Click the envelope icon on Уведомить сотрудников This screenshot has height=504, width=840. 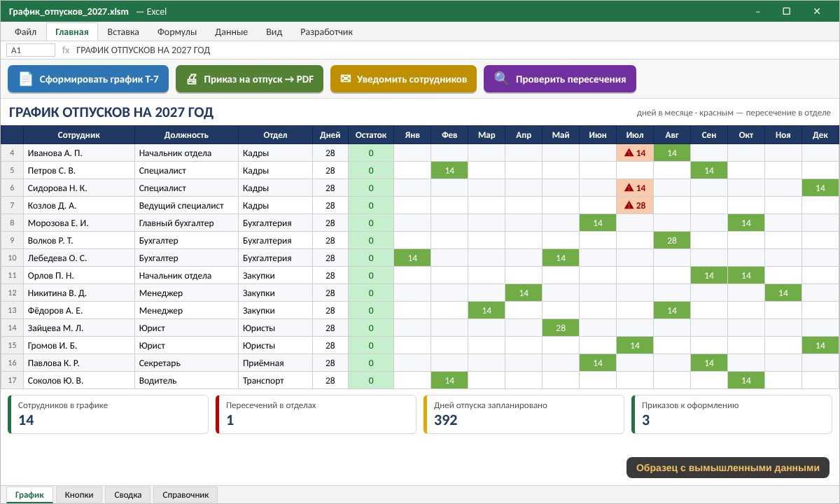click(345, 79)
